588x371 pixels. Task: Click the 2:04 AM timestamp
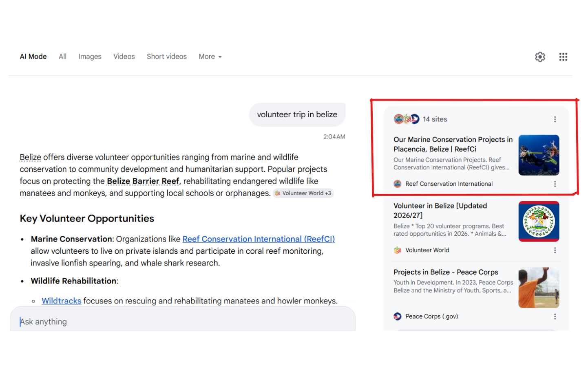point(334,137)
